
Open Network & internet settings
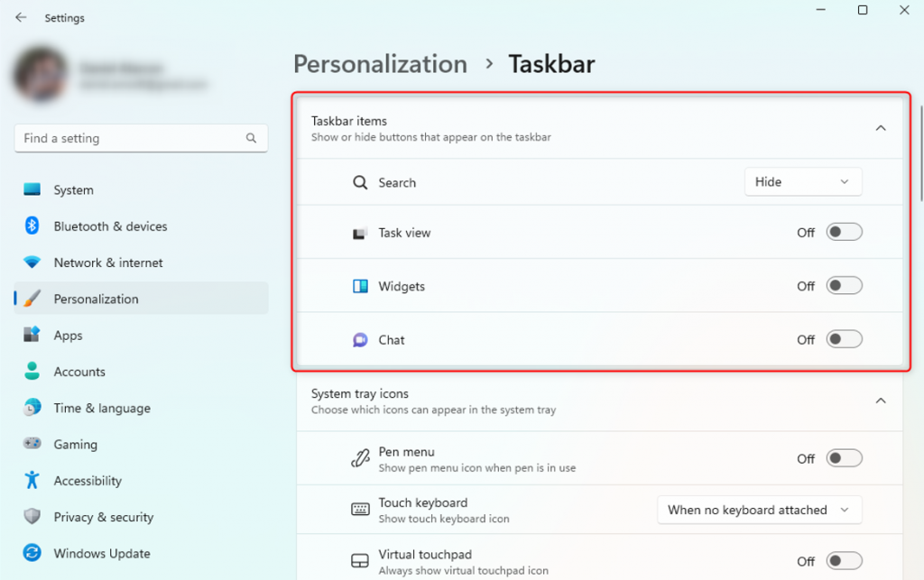point(142,262)
